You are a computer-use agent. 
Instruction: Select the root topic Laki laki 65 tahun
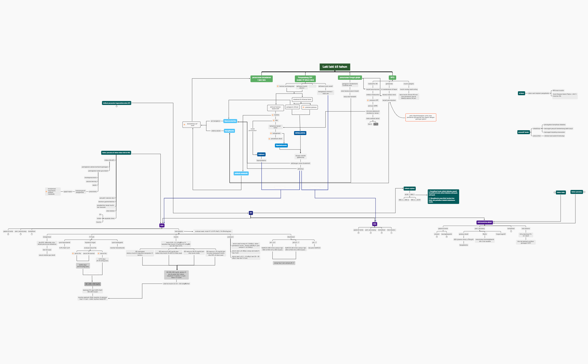(x=335, y=67)
